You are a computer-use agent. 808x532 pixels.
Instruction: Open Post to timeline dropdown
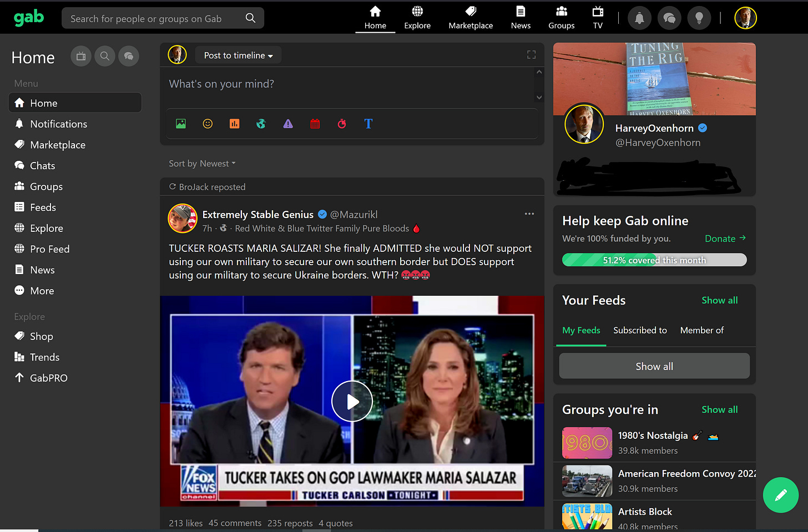click(238, 55)
